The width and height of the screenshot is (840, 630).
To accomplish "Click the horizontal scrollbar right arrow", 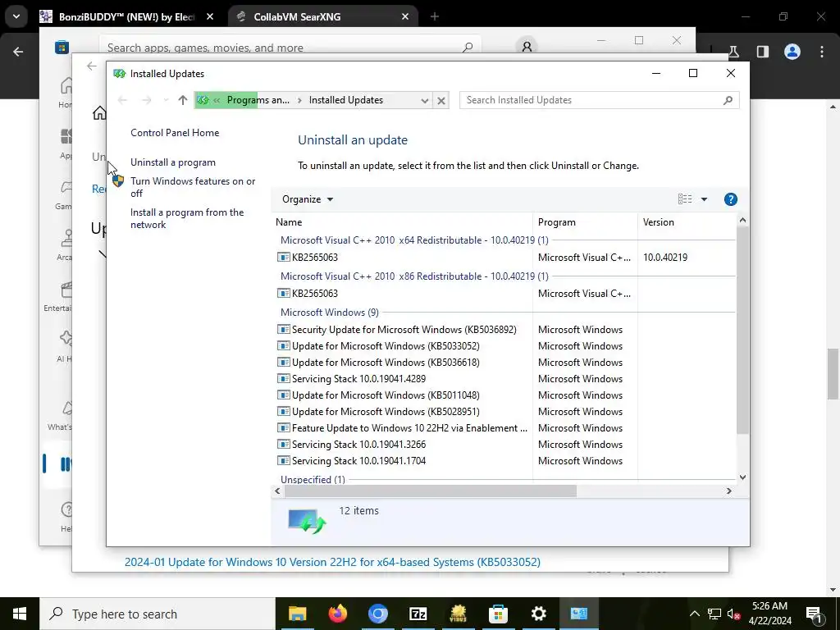I will click(x=728, y=491).
